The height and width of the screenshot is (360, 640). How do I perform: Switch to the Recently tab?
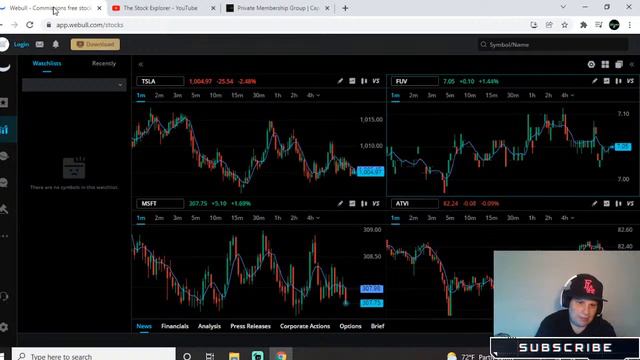click(x=104, y=63)
